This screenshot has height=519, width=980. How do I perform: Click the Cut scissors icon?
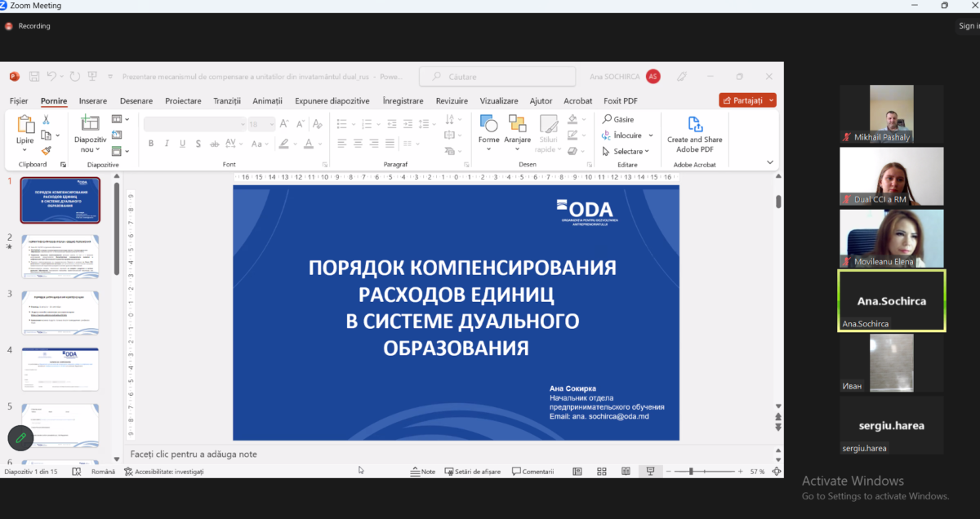tap(47, 120)
